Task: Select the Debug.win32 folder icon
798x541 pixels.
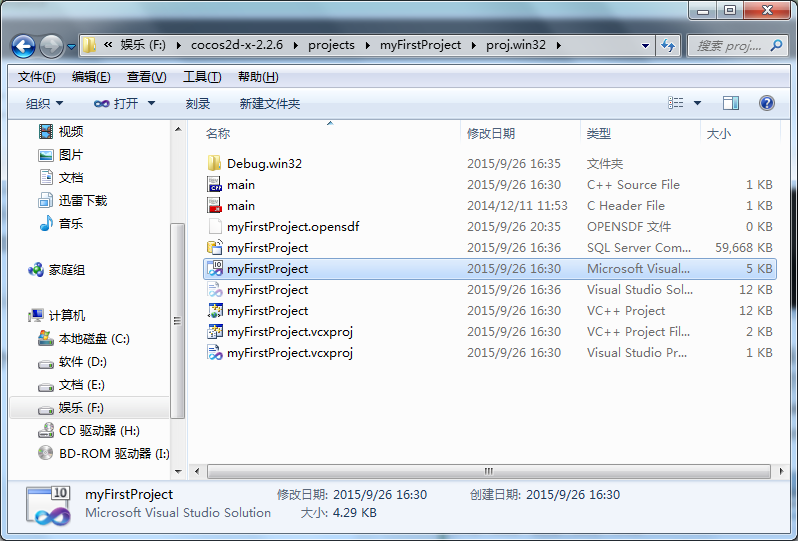Action: (214, 163)
